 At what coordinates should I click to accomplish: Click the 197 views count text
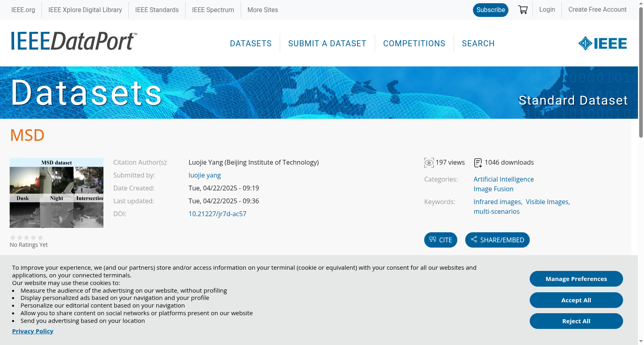[450, 162]
